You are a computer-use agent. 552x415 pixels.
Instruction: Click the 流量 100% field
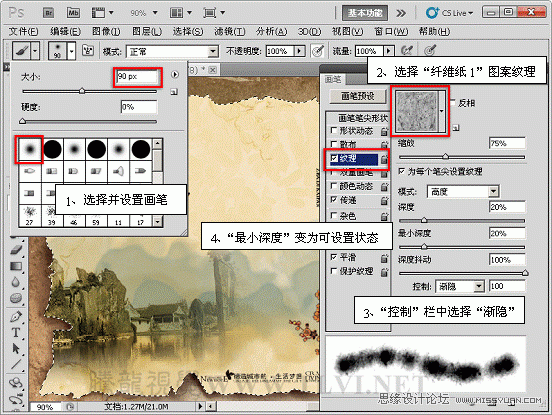tap(369, 51)
